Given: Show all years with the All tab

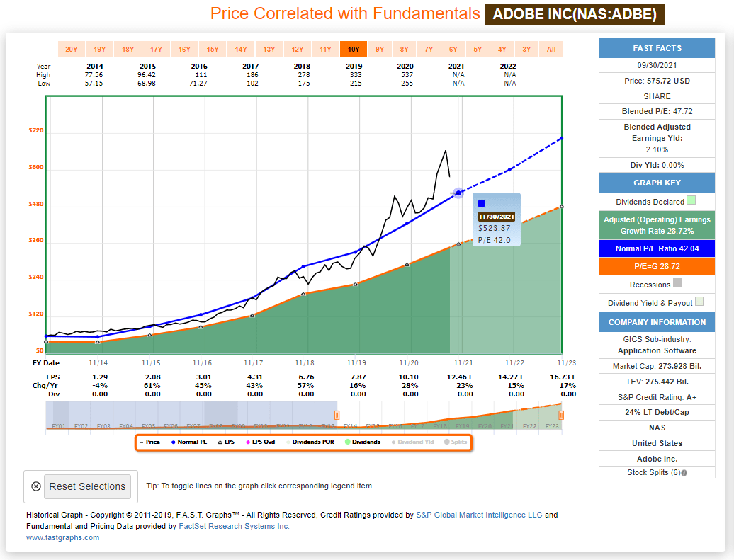Looking at the screenshot, I should (551, 49).
